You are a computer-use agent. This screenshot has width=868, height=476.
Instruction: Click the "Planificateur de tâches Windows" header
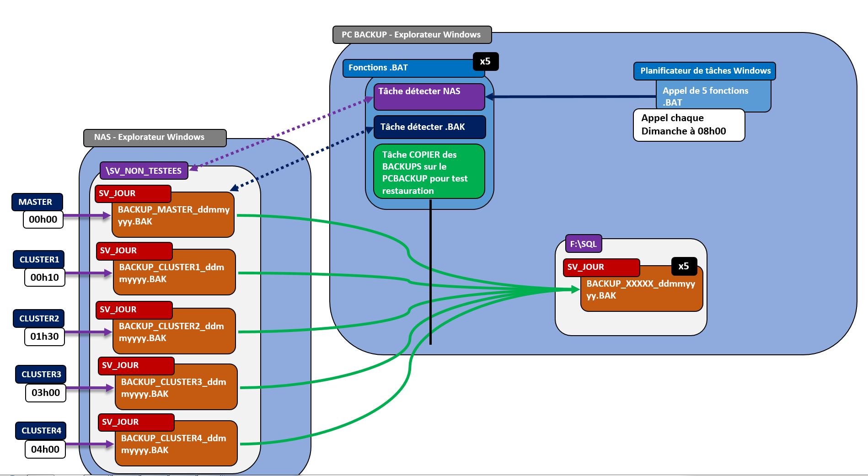[x=704, y=71]
